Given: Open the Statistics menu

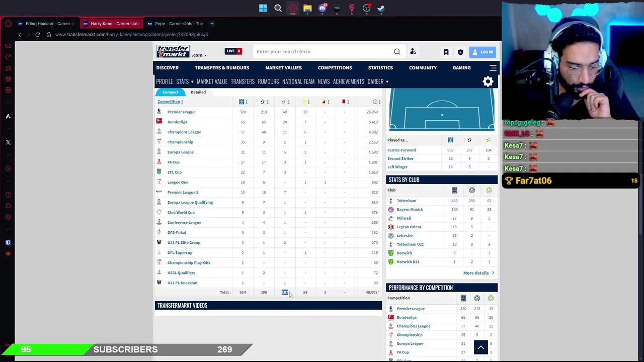Looking at the screenshot, I should 380,68.
